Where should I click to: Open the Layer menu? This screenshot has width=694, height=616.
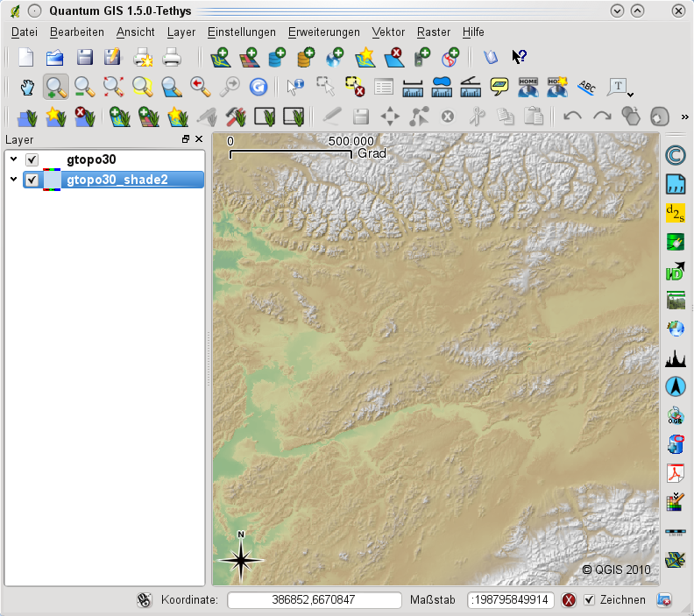pyautogui.click(x=181, y=32)
